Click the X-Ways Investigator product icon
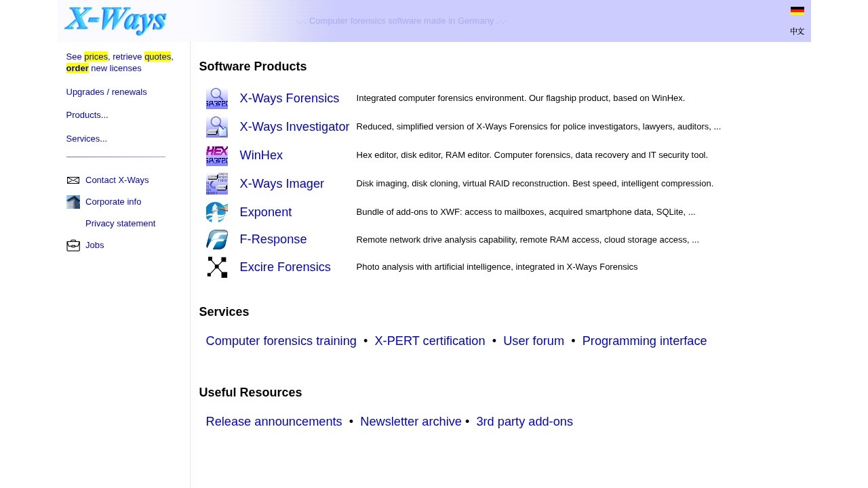 coord(217,127)
